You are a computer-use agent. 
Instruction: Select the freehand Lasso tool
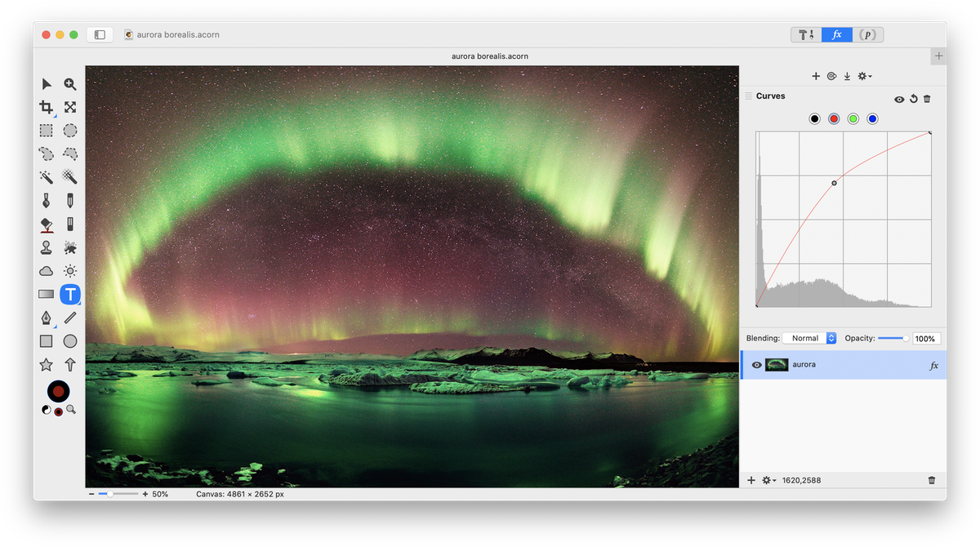pos(47,153)
